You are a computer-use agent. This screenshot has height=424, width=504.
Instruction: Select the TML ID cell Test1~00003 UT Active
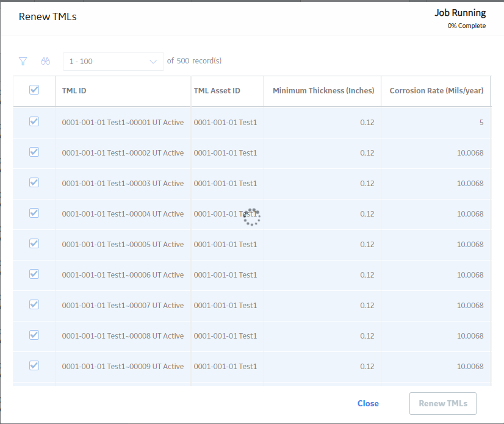click(123, 183)
